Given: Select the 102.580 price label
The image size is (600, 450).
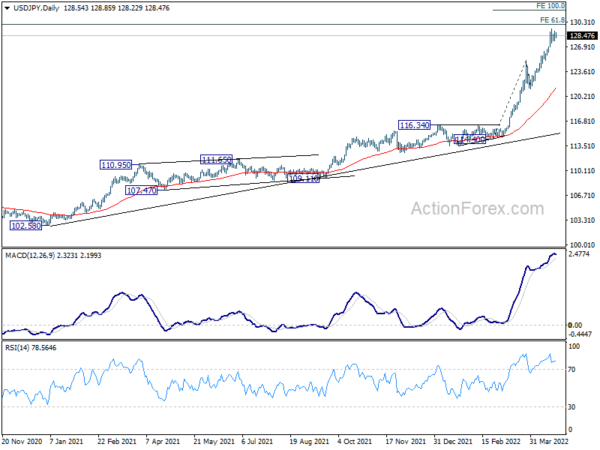Looking at the screenshot, I should point(26,226).
